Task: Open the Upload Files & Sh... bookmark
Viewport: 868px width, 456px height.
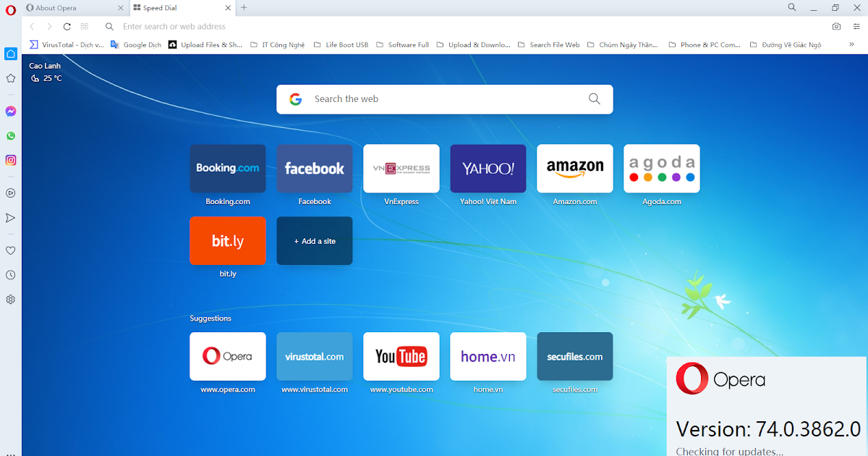Action: tap(205, 44)
